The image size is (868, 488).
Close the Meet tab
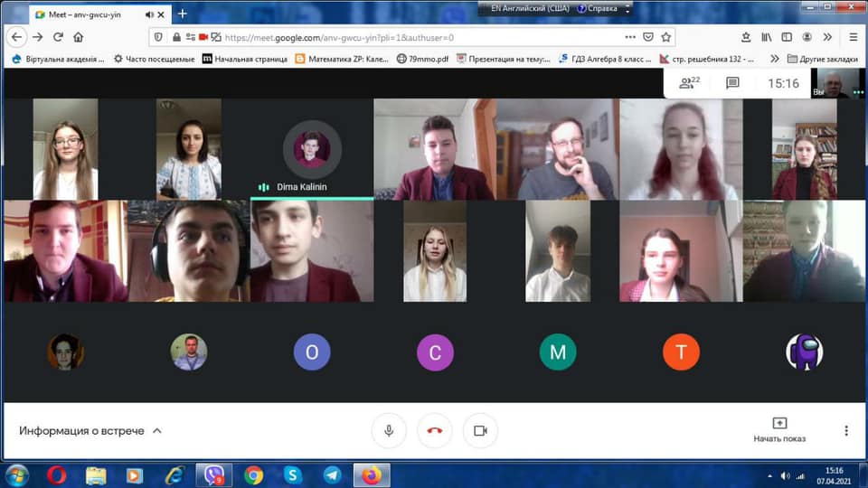pyautogui.click(x=161, y=15)
